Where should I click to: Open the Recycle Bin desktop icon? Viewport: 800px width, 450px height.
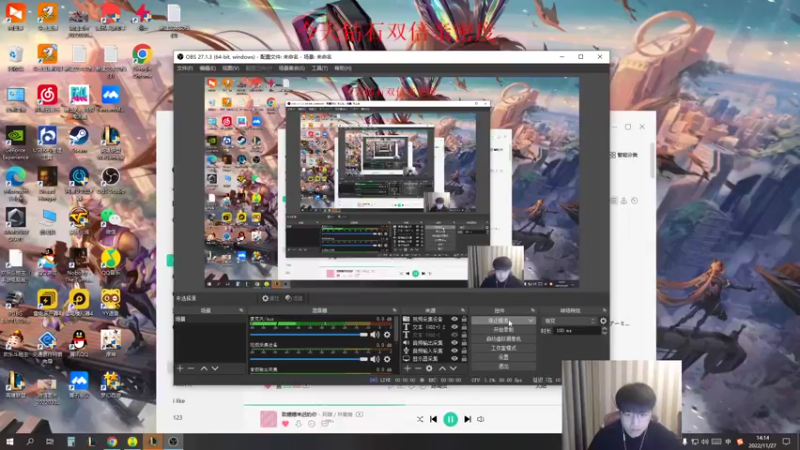15,58
